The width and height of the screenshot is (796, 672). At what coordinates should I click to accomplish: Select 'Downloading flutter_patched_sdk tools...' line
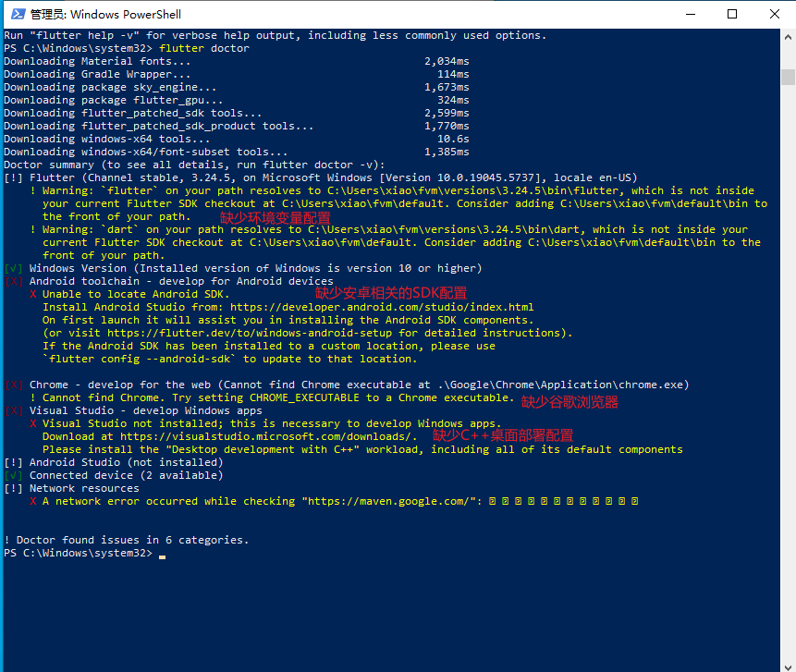pyautogui.click(x=132, y=113)
